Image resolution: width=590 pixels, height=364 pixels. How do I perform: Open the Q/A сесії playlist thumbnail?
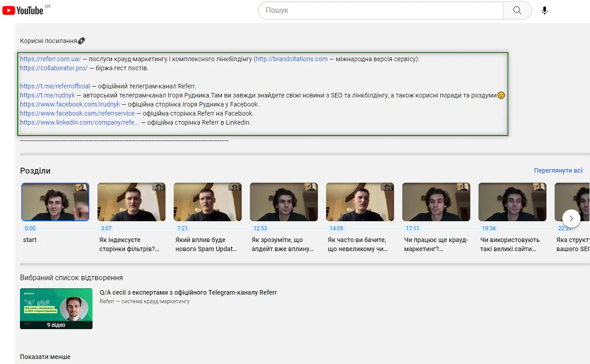point(56,309)
